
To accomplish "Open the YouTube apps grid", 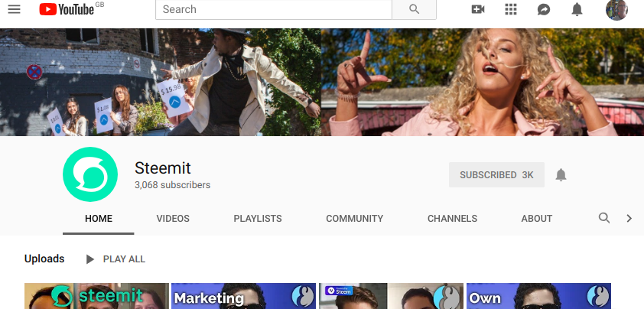I will click(510, 9).
